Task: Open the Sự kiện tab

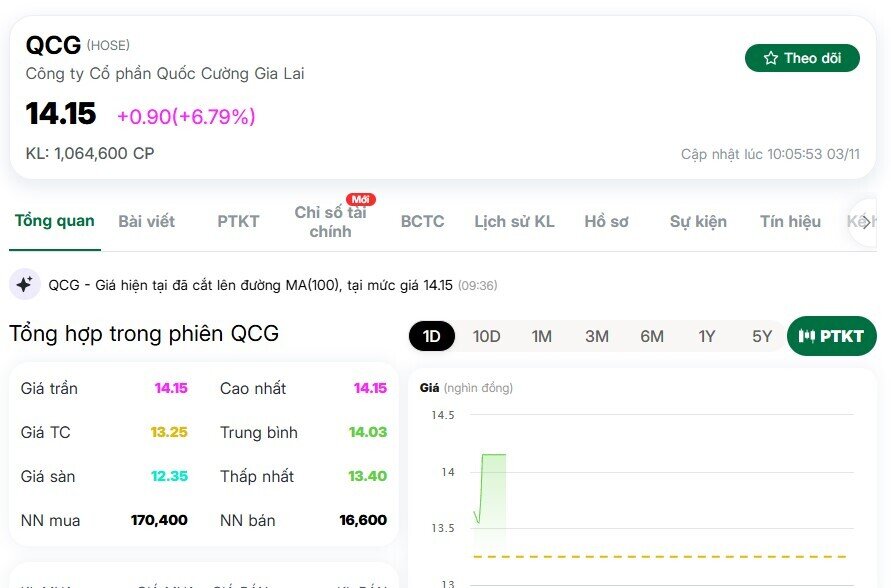Action: tap(696, 221)
